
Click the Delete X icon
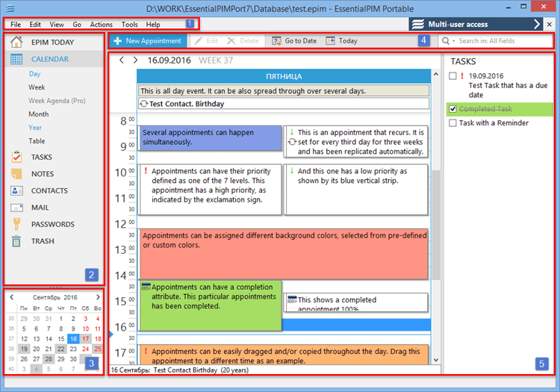tap(231, 41)
